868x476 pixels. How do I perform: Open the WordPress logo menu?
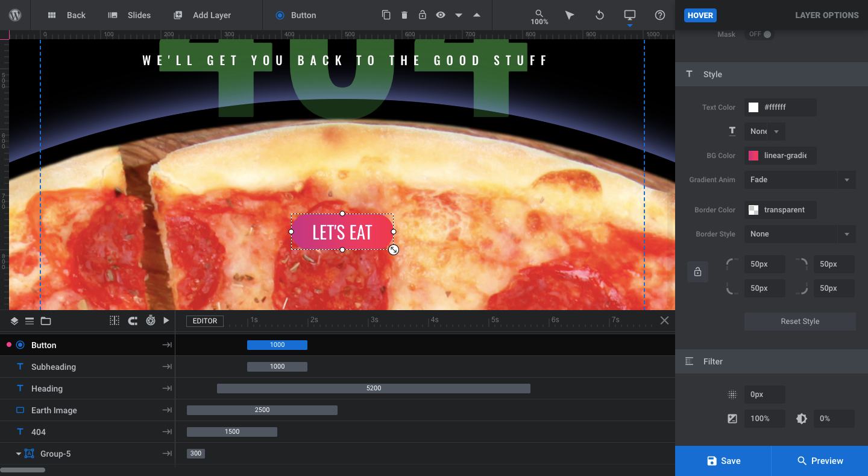(x=15, y=15)
